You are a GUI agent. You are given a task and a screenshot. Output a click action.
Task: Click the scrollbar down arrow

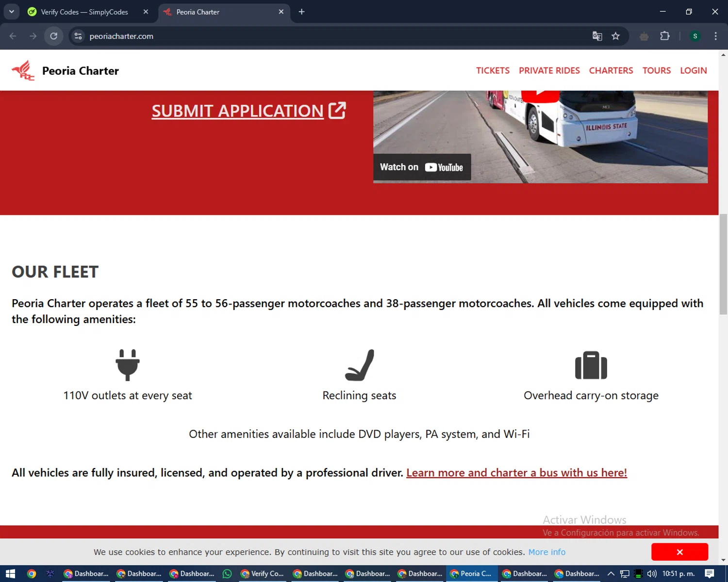[723, 560]
